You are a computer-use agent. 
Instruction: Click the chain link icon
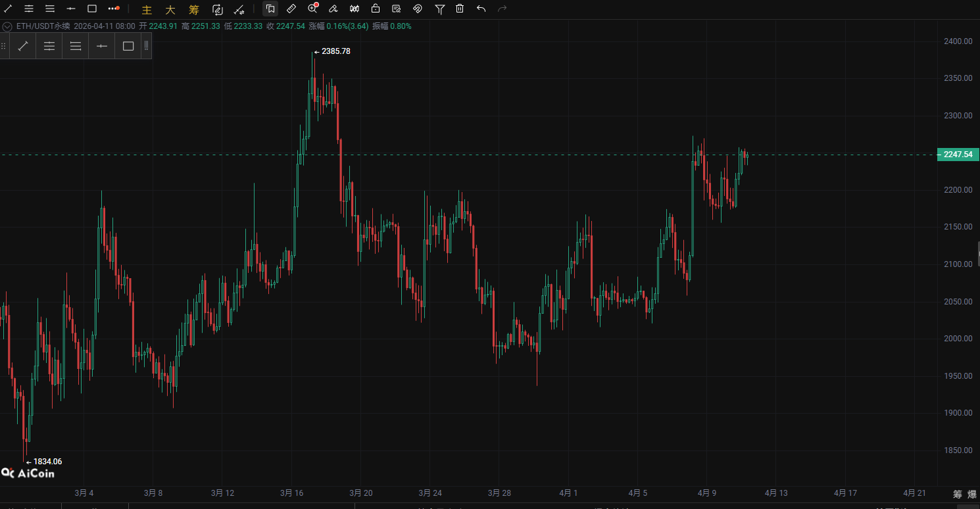pos(418,9)
